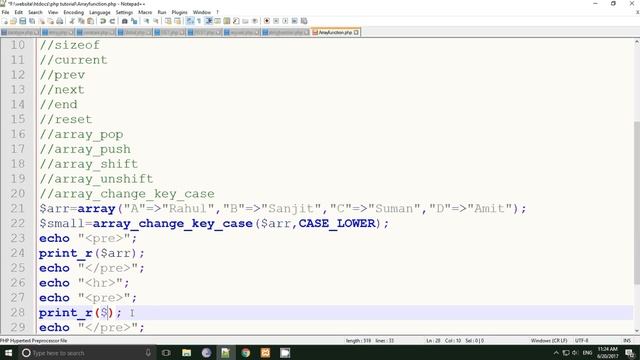Click the UTF-8 encoding status field
Screen dimensions: 640x360
click(582, 340)
